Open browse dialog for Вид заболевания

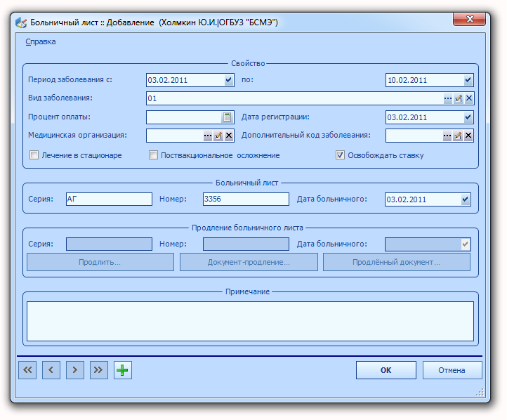click(x=447, y=98)
